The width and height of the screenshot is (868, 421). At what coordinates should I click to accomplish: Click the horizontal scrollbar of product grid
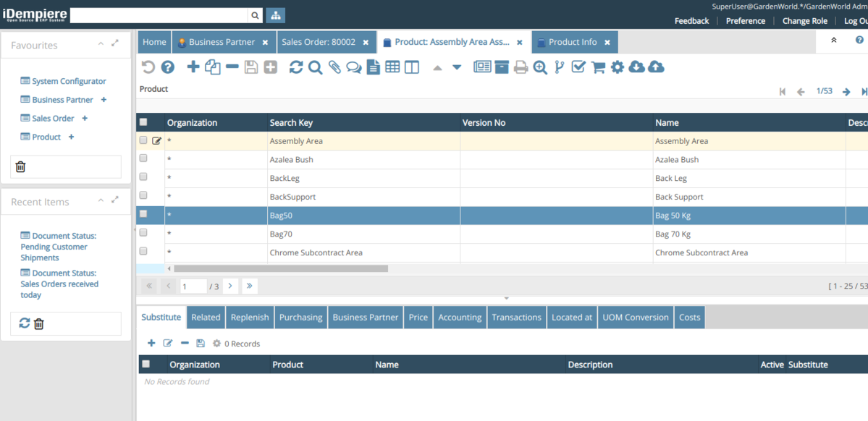[x=281, y=268]
